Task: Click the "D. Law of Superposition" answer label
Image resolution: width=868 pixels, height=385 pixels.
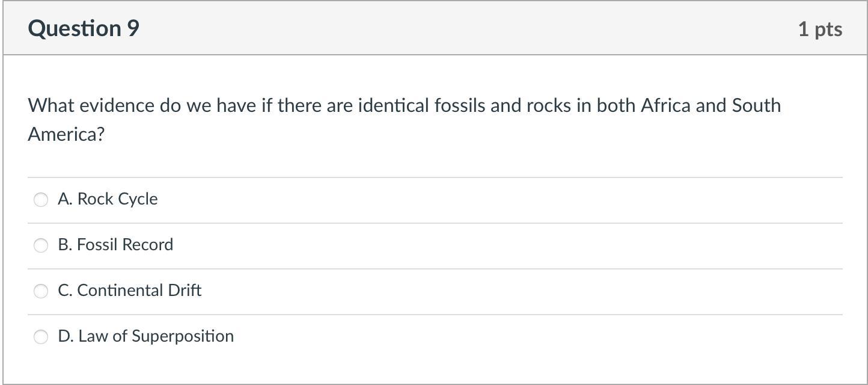Action: pos(146,336)
